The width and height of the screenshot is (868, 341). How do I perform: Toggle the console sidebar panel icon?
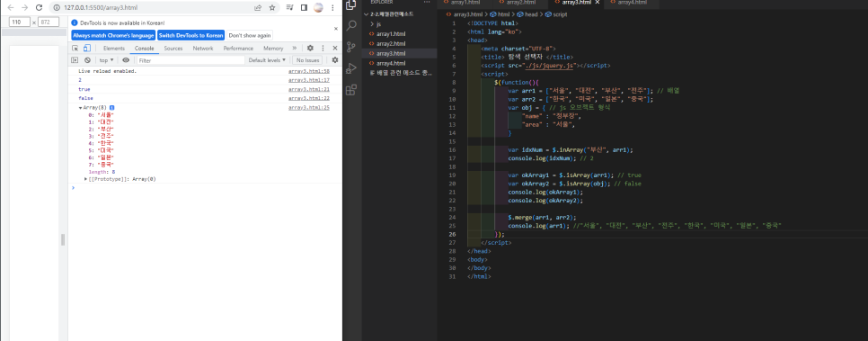tap(75, 60)
